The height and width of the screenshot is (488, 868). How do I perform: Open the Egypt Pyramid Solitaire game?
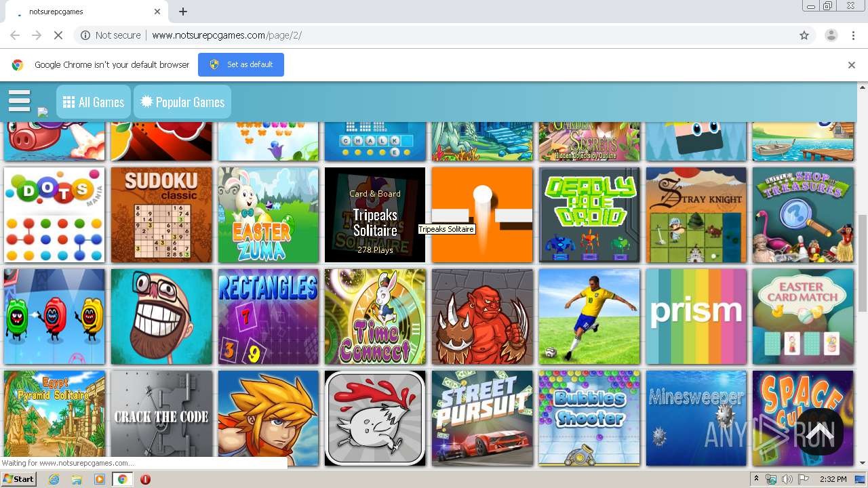click(54, 418)
